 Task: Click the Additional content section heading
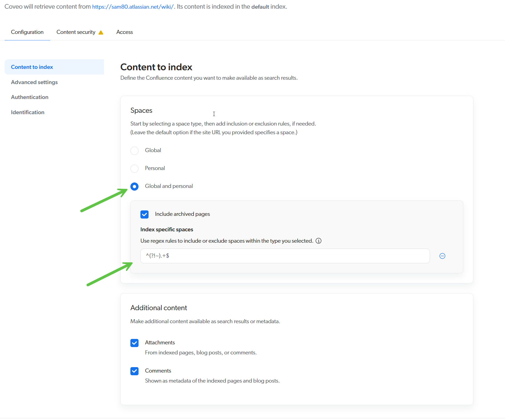[x=159, y=308]
